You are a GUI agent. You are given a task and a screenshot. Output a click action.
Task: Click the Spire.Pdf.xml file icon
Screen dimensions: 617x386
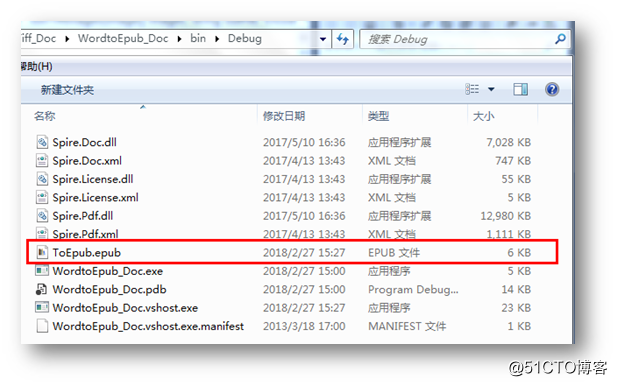[42, 234]
